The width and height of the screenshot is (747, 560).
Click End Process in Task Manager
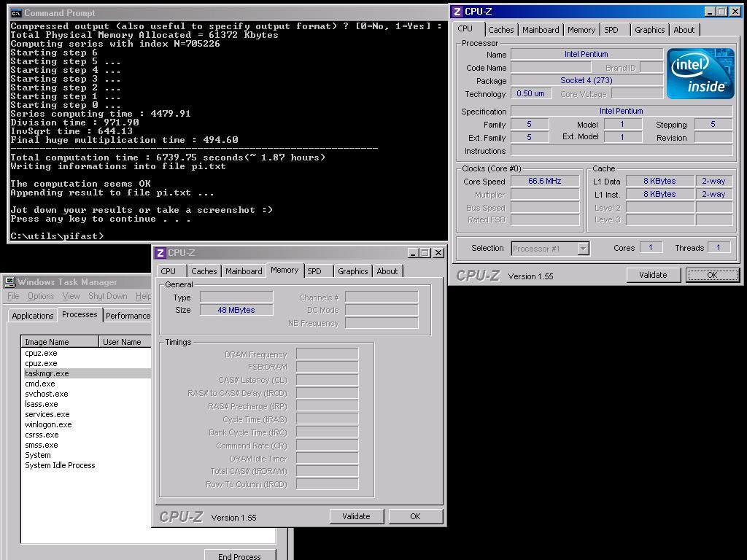[239, 556]
